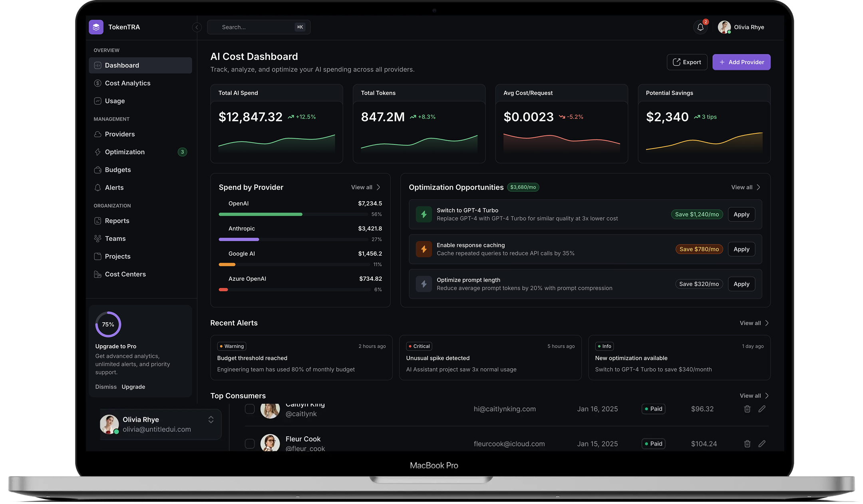Select Fleur Cook's row checkbox
Viewport: 863px width, 504px height.
[x=250, y=444]
